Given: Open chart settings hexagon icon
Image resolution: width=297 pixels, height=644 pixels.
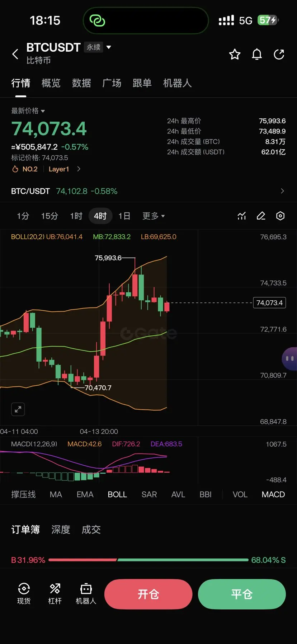Looking at the screenshot, I should (280, 216).
